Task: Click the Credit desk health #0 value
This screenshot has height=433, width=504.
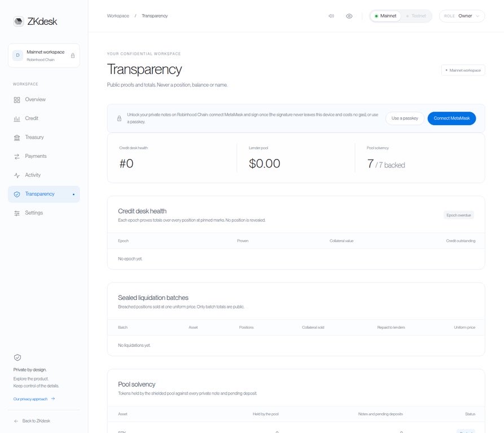Action: (126, 164)
